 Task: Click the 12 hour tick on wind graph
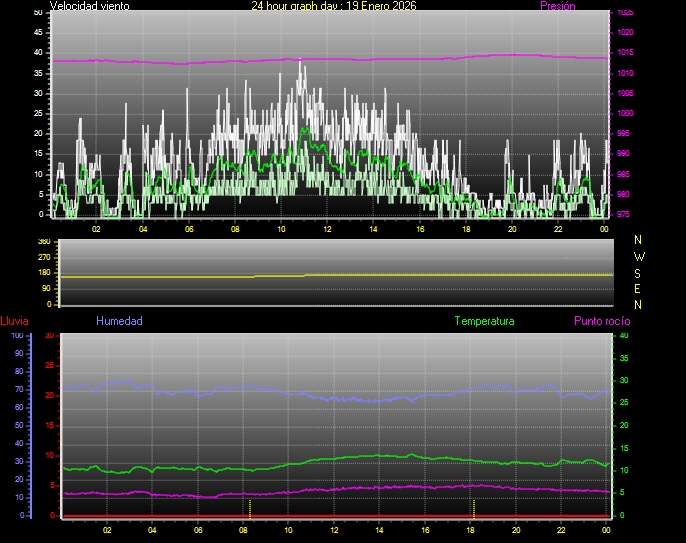327,229
